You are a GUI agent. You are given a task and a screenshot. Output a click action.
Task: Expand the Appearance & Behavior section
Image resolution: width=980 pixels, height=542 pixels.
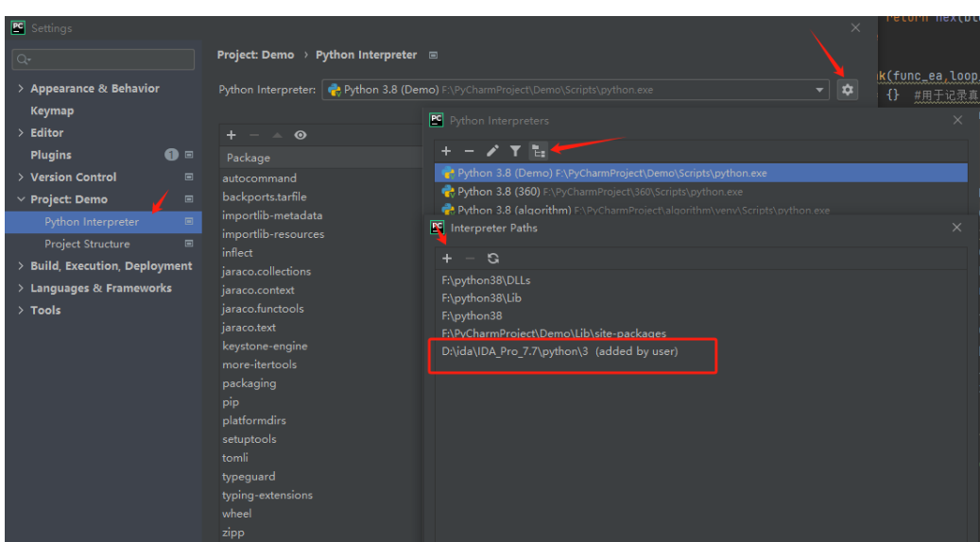point(21,89)
